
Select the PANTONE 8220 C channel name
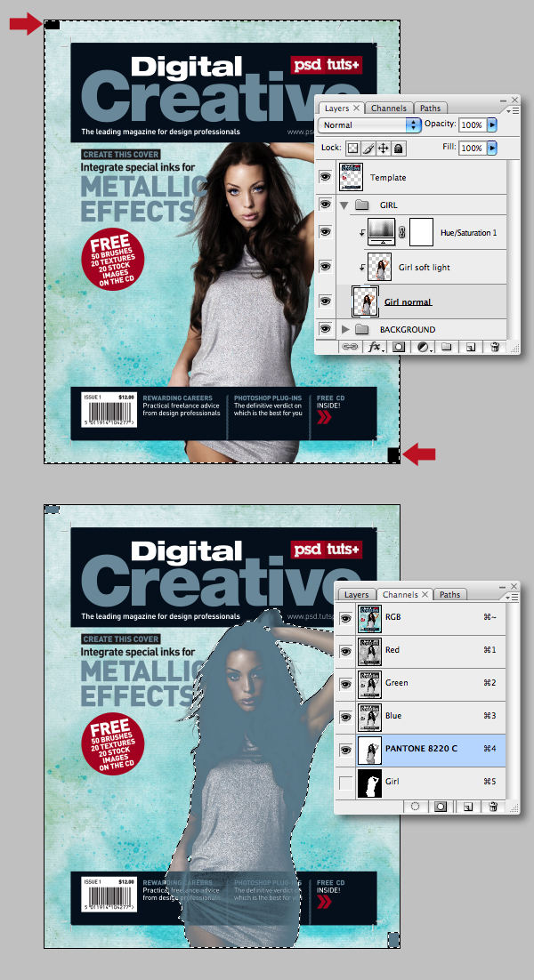(x=422, y=748)
